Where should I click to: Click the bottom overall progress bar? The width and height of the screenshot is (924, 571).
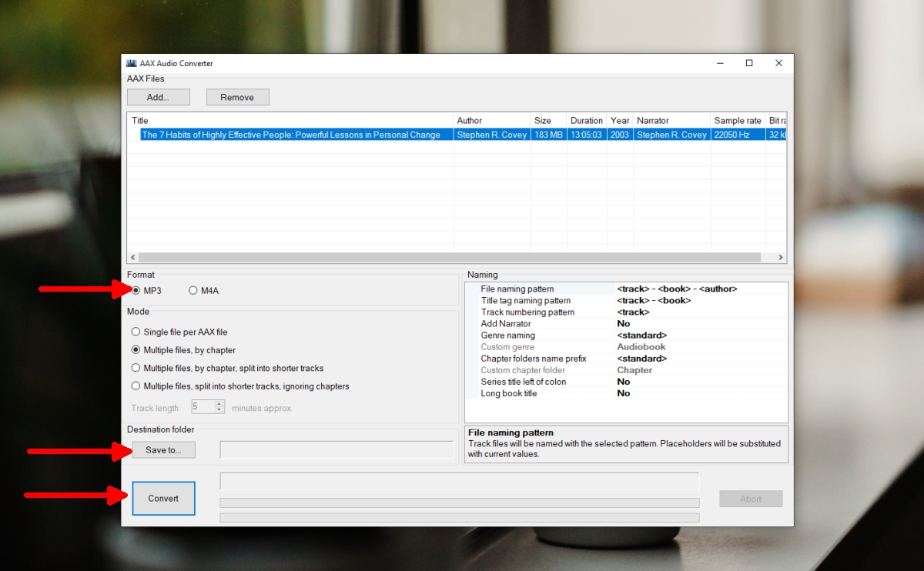click(460, 517)
